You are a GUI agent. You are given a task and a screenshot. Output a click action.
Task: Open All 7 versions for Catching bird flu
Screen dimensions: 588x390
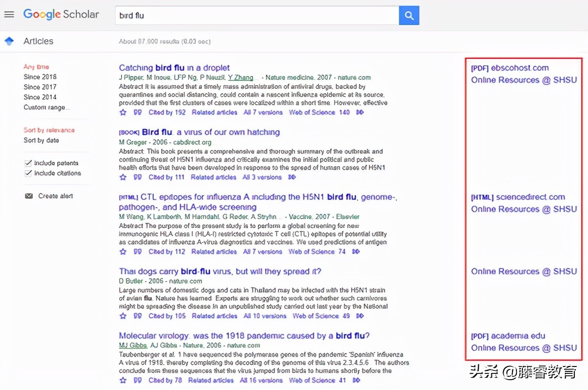tap(263, 112)
